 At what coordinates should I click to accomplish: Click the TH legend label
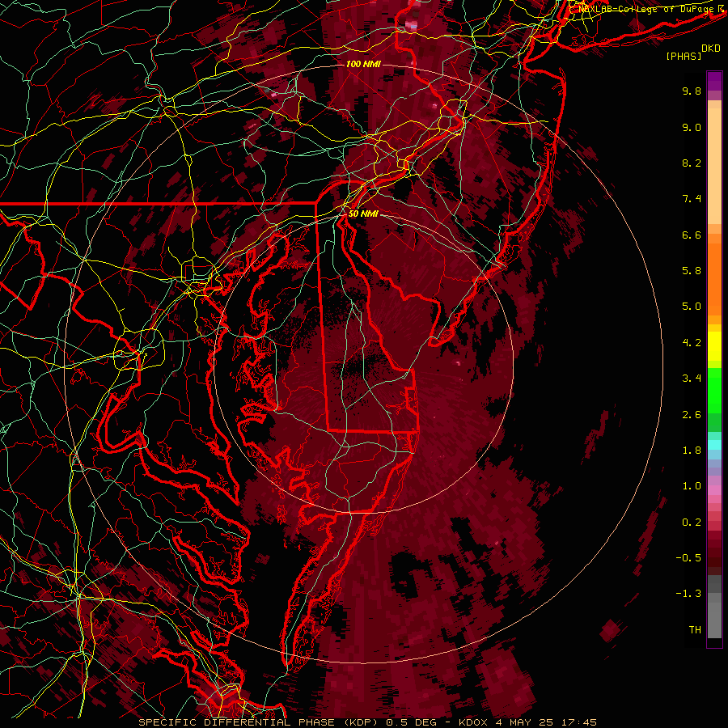(x=695, y=630)
